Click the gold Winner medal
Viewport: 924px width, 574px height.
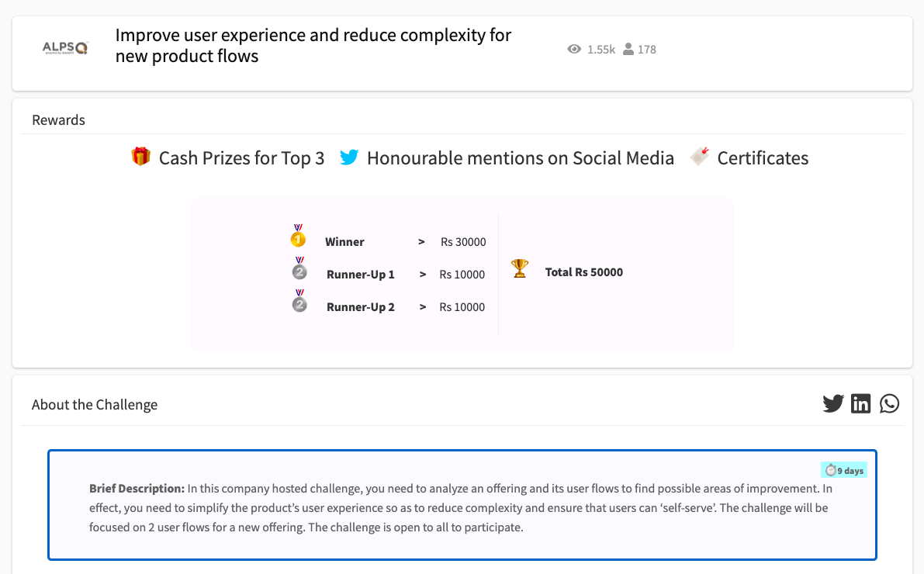[x=298, y=237]
